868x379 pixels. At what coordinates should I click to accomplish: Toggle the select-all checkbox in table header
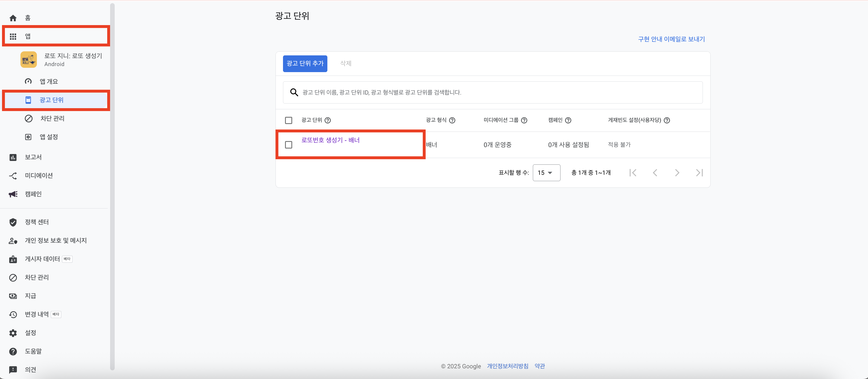point(288,120)
